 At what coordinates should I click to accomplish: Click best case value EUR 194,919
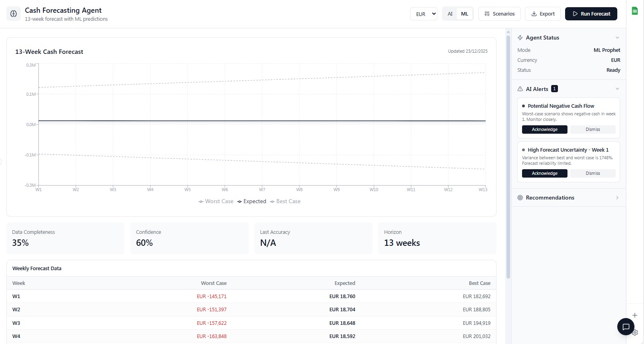(477, 323)
